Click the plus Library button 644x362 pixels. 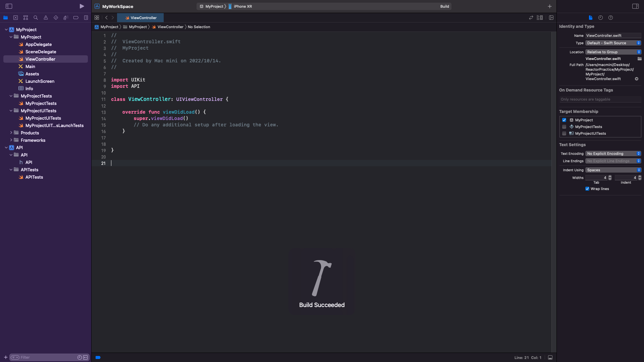click(549, 6)
